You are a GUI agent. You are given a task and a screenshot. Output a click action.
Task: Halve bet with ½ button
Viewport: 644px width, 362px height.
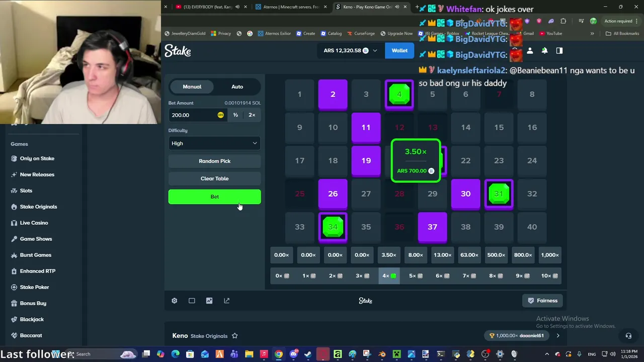(x=235, y=115)
